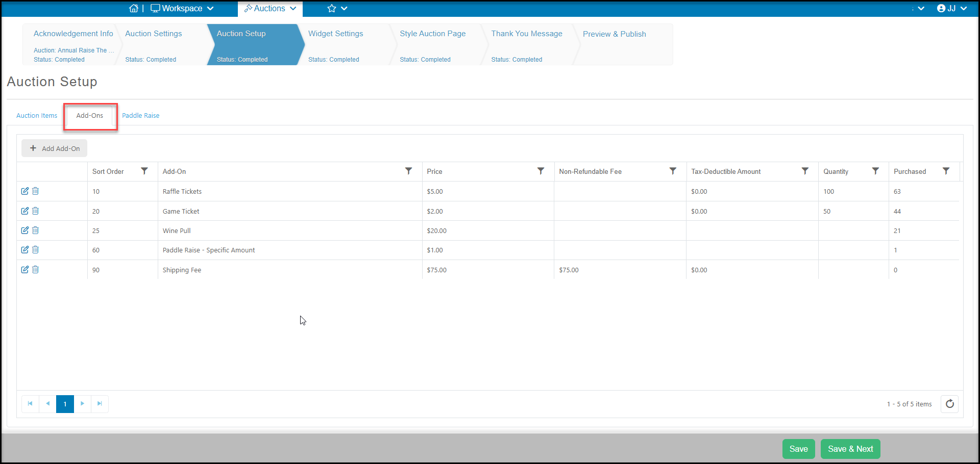Go to the Acknowledgement Info step
Image resolution: width=980 pixels, height=464 pixels.
(69, 44)
